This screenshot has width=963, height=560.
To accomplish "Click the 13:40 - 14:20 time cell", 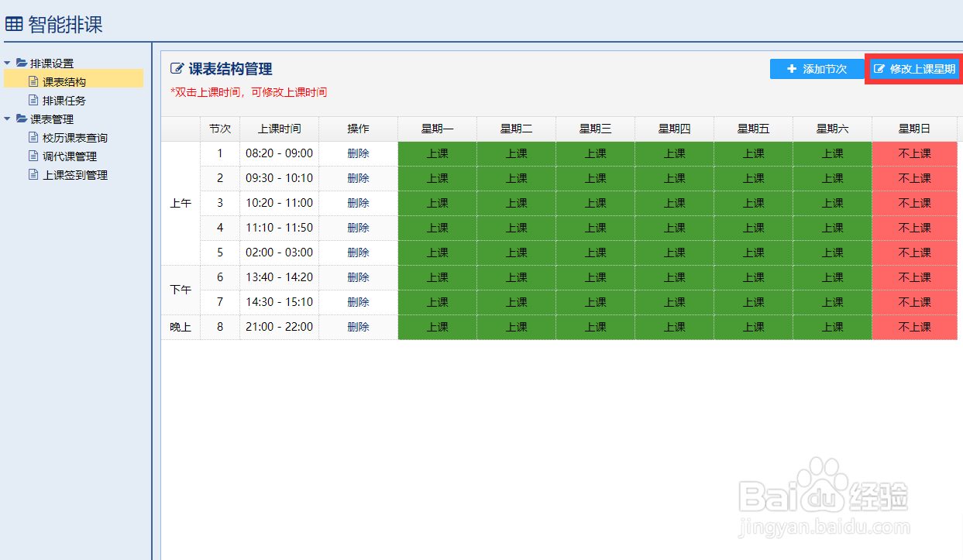I will point(280,277).
